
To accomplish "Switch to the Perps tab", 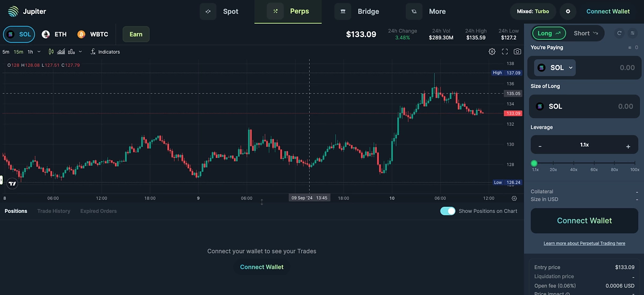I will (288, 11).
